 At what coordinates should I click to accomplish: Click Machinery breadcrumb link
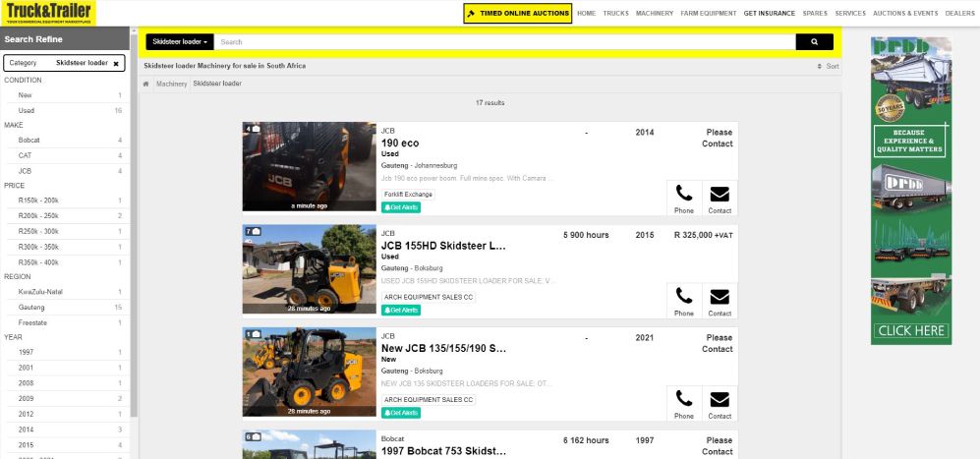click(x=171, y=84)
